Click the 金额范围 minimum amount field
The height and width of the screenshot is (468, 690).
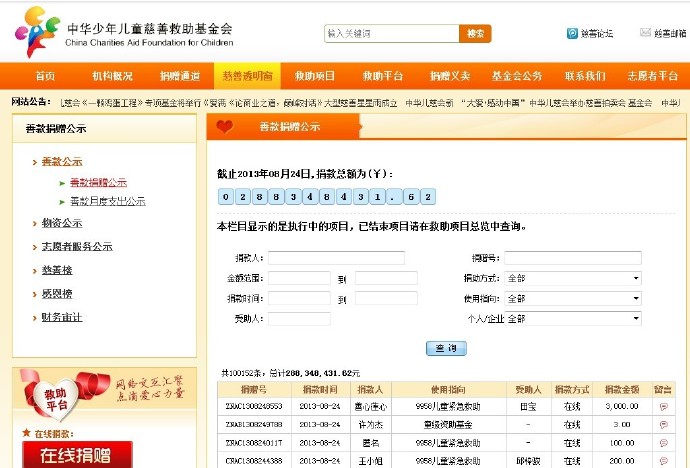pos(299,278)
